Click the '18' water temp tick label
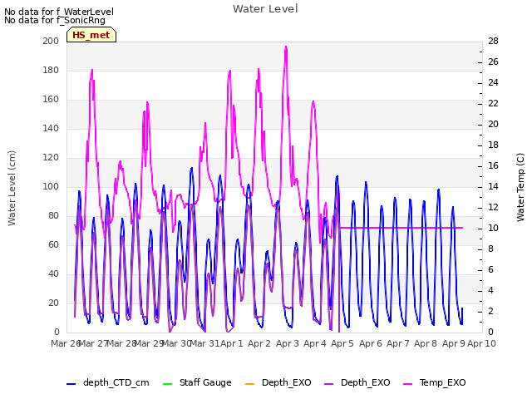 (x=493, y=145)
